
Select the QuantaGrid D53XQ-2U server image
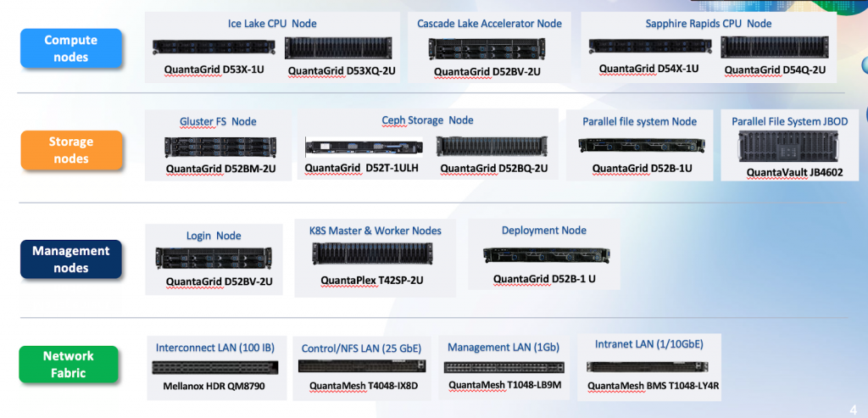coord(338,48)
